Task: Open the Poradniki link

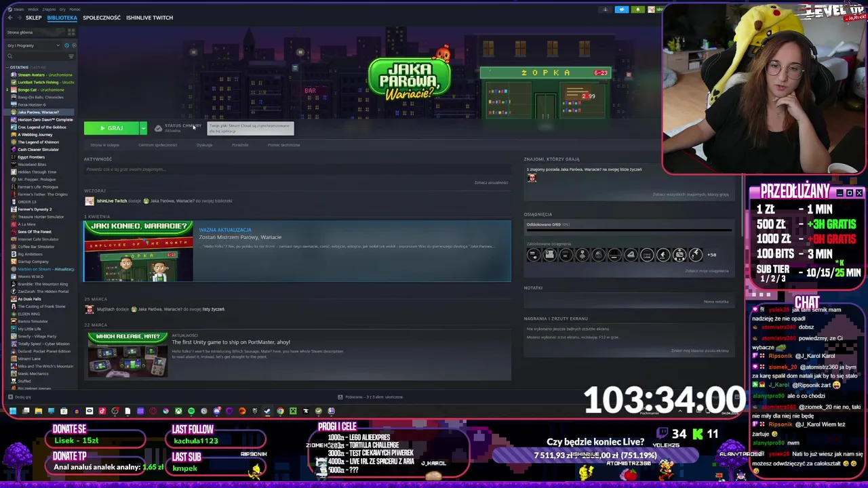Action: [x=240, y=145]
